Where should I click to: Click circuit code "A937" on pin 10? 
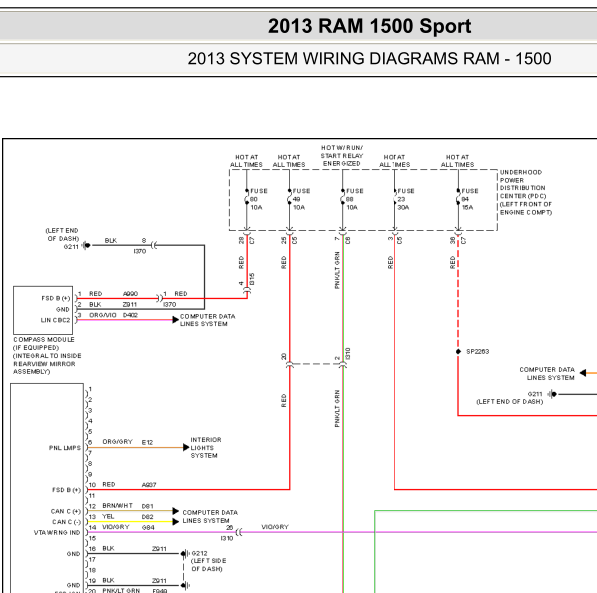click(149, 485)
